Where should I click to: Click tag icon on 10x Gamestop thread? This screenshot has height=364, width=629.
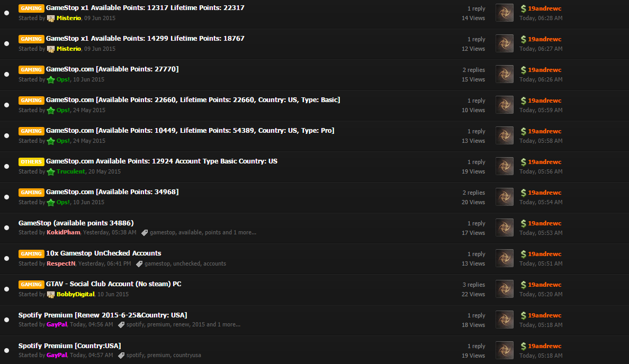(x=139, y=264)
